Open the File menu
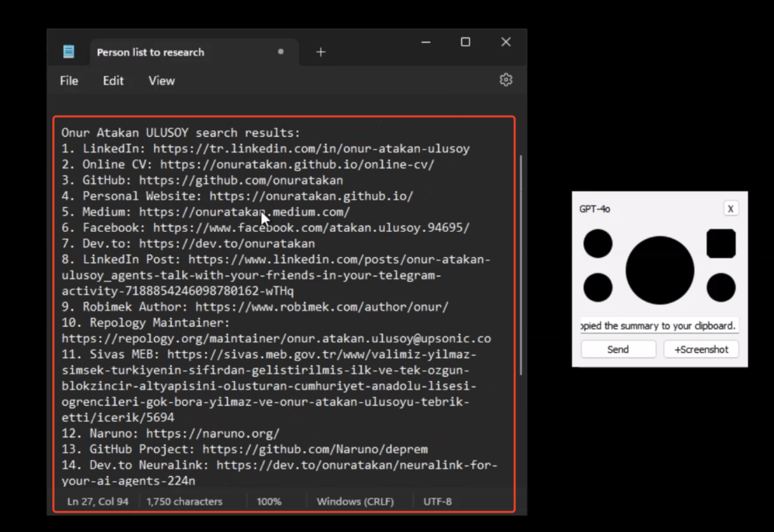The height and width of the screenshot is (532, 774). tap(69, 81)
